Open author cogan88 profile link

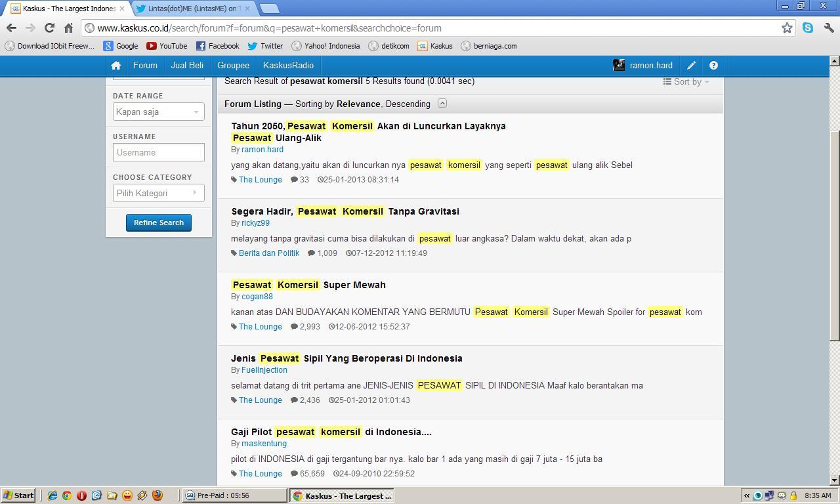pyautogui.click(x=257, y=297)
